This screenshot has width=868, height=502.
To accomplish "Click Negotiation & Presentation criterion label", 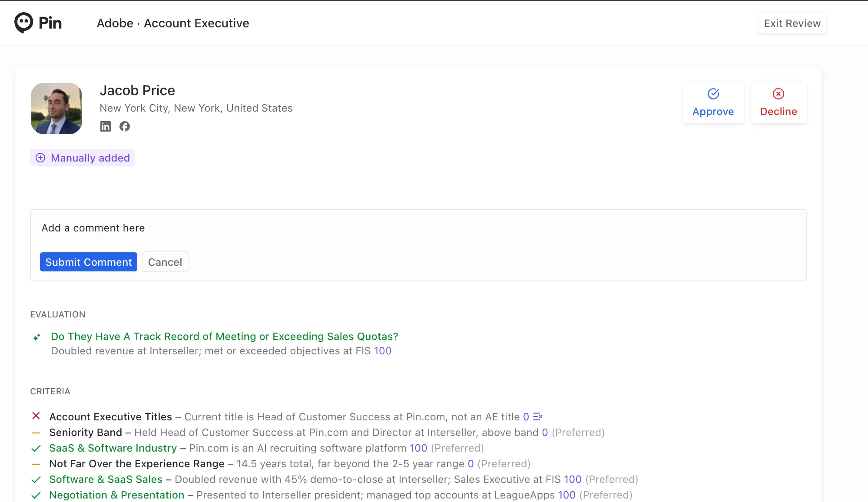I will point(117,495).
